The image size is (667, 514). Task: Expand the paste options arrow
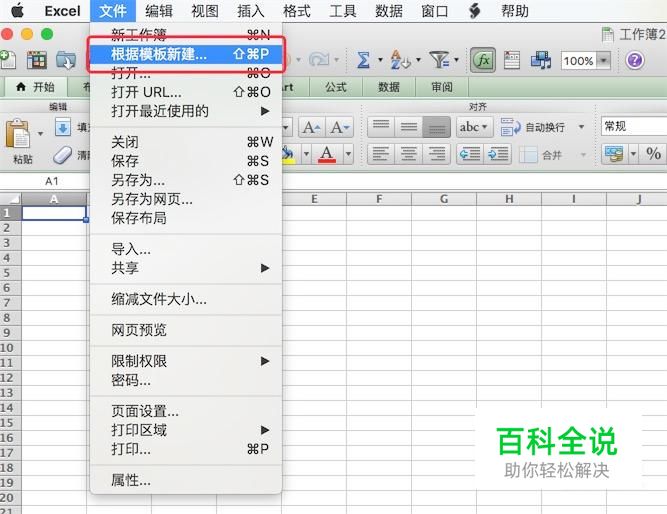click(x=40, y=134)
